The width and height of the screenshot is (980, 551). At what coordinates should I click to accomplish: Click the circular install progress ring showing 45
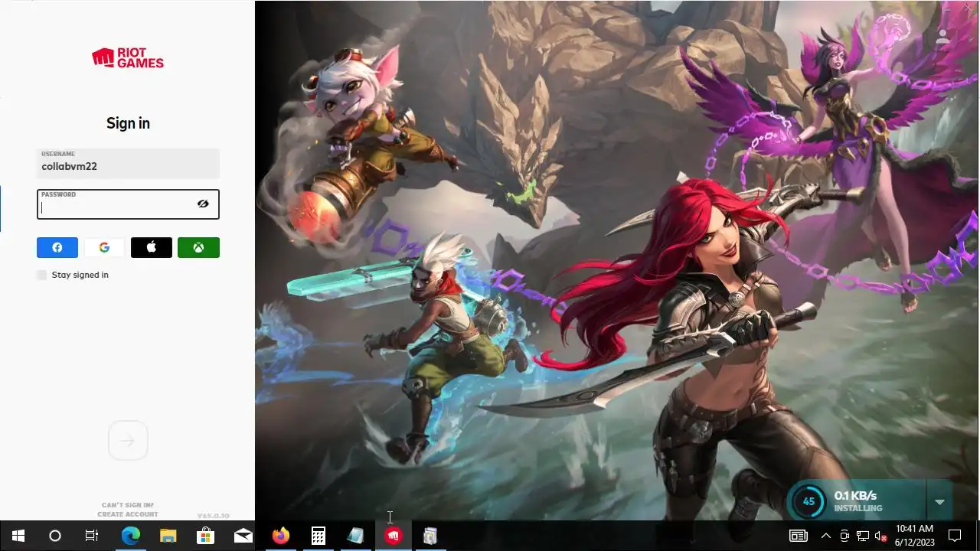point(808,502)
